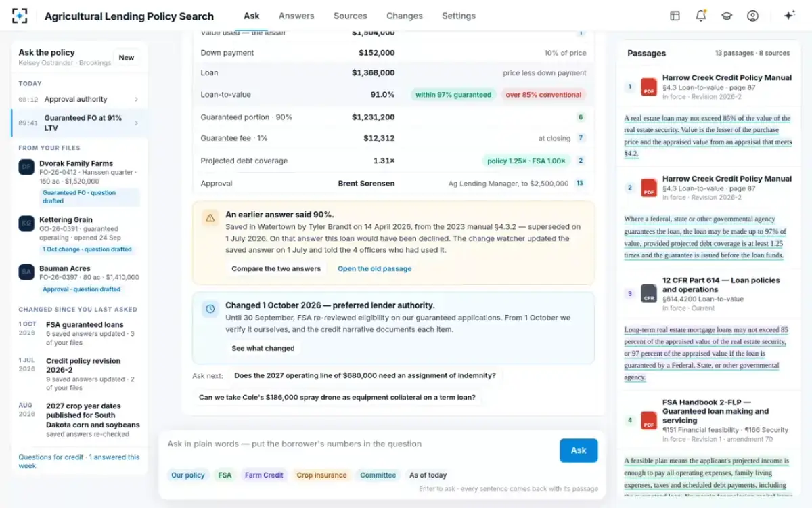Image resolution: width=812 pixels, height=508 pixels.
Task: Expand the Guaranteed FO at 91% LTV chevron
Action: (x=136, y=123)
